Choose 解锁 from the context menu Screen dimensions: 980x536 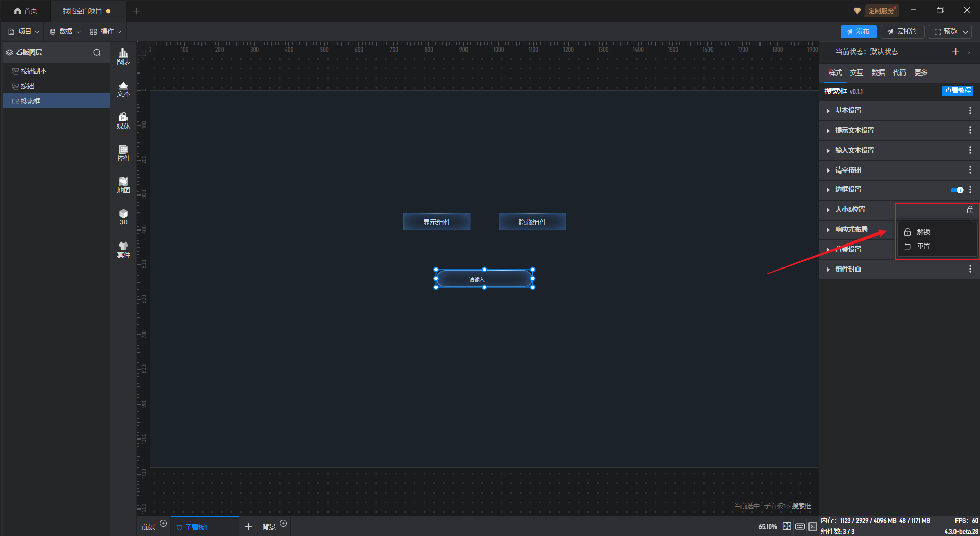tap(937, 232)
